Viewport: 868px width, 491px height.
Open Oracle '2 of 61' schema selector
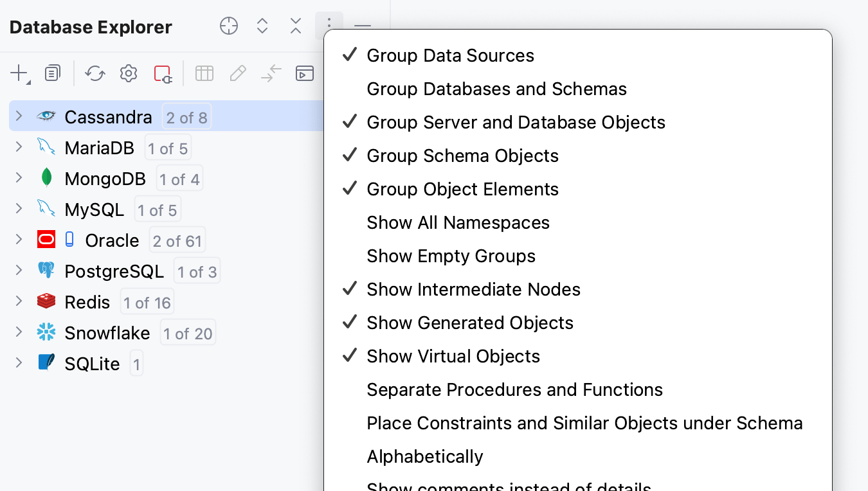click(177, 241)
